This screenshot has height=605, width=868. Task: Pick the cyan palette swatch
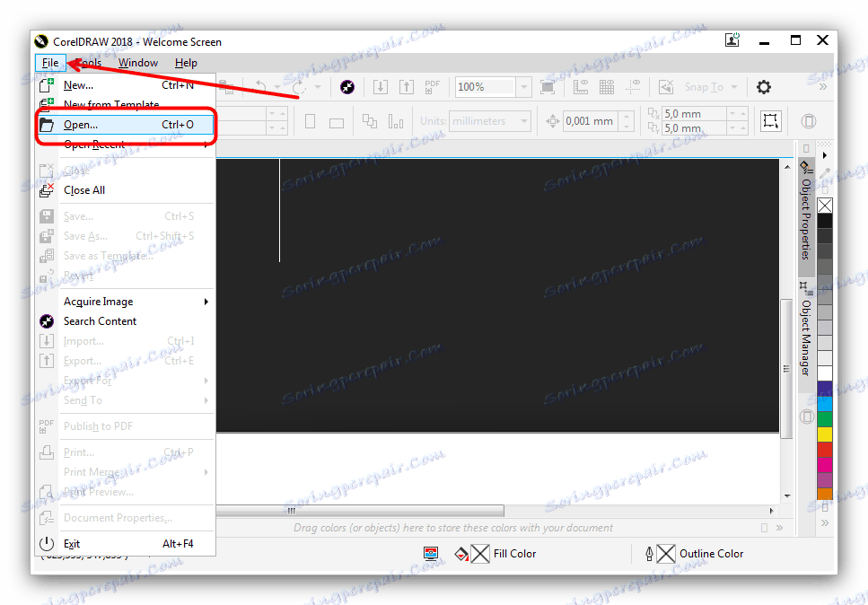click(825, 404)
